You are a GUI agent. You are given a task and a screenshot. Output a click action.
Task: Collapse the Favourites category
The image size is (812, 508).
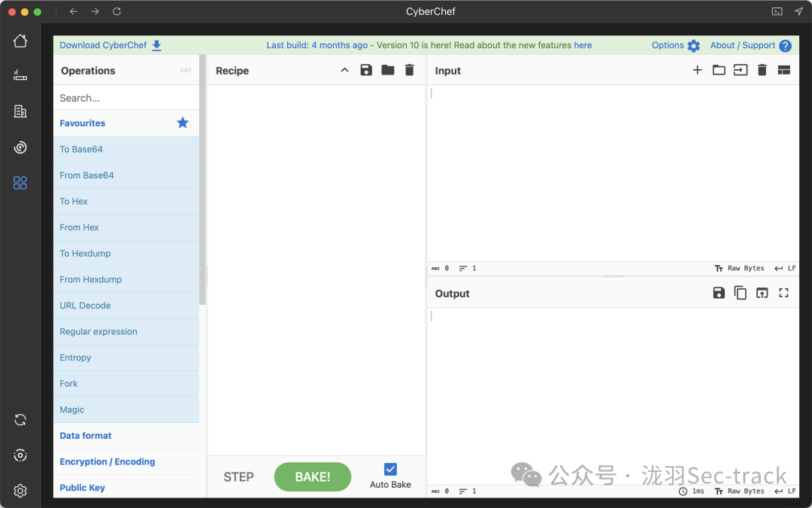[x=126, y=123]
